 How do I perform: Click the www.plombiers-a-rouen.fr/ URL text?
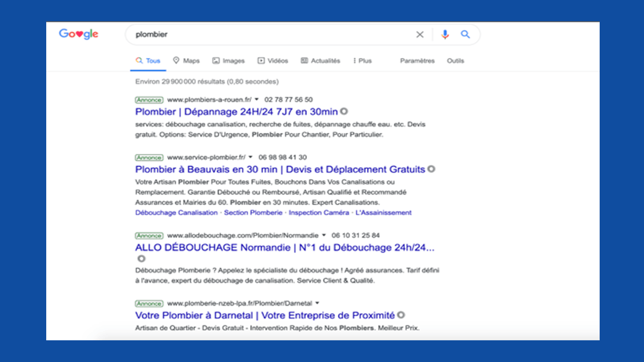210,99
